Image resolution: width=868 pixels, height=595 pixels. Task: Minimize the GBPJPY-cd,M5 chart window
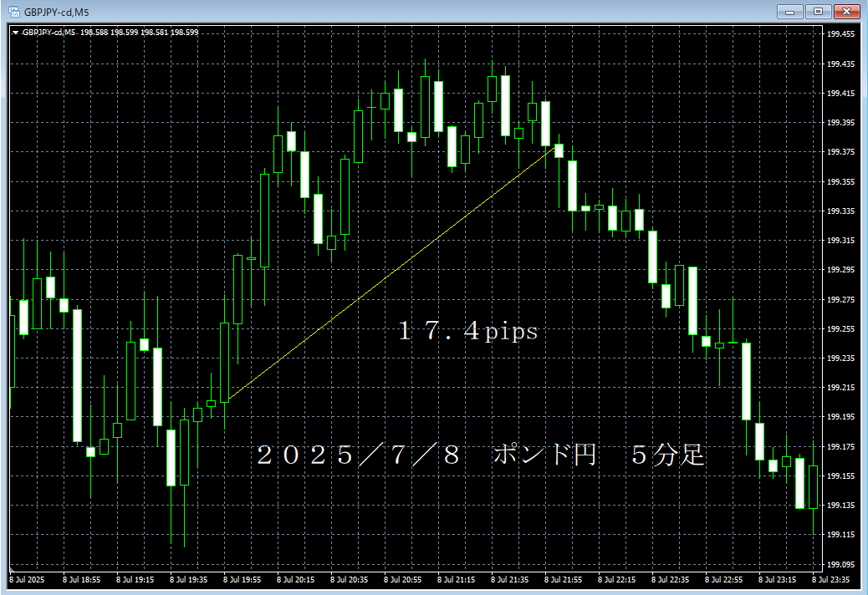click(x=790, y=12)
